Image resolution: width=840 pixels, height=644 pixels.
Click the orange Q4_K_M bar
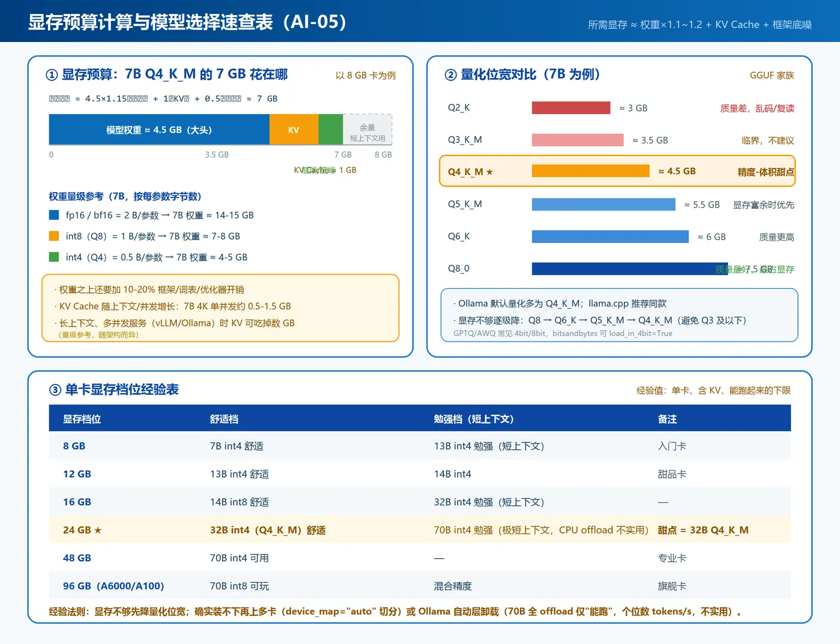[x=591, y=171]
